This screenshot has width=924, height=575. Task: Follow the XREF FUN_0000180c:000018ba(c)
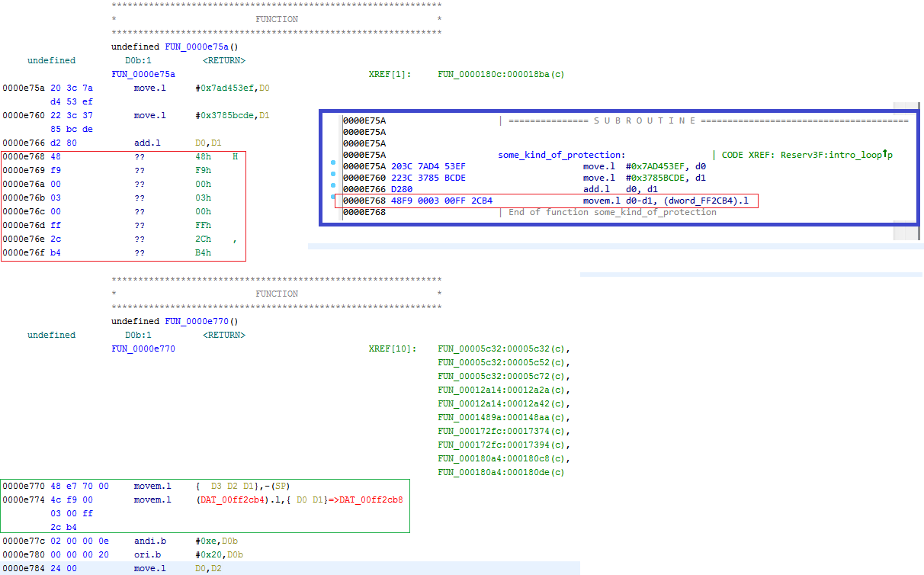tap(501, 74)
